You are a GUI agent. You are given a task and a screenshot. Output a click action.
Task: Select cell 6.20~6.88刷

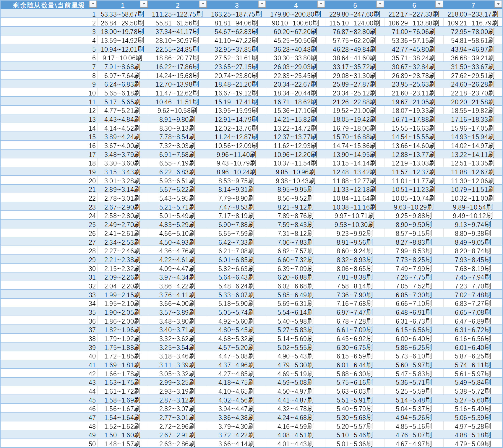click(x=296, y=277)
